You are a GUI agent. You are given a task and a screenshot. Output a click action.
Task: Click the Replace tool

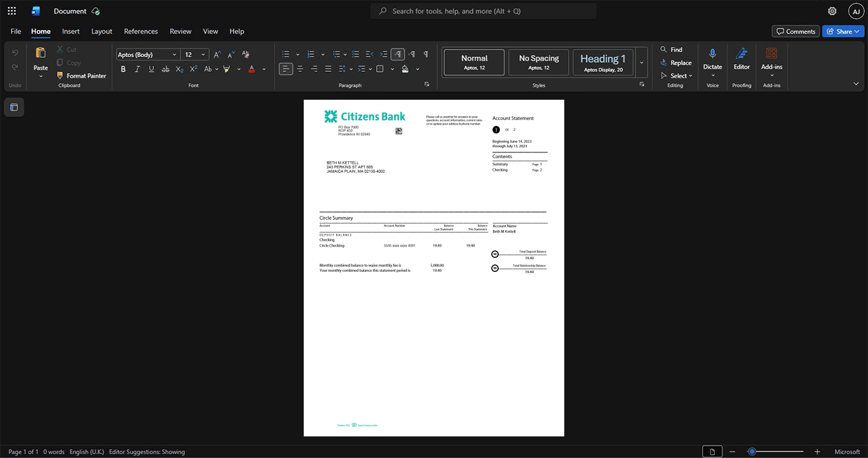point(676,63)
